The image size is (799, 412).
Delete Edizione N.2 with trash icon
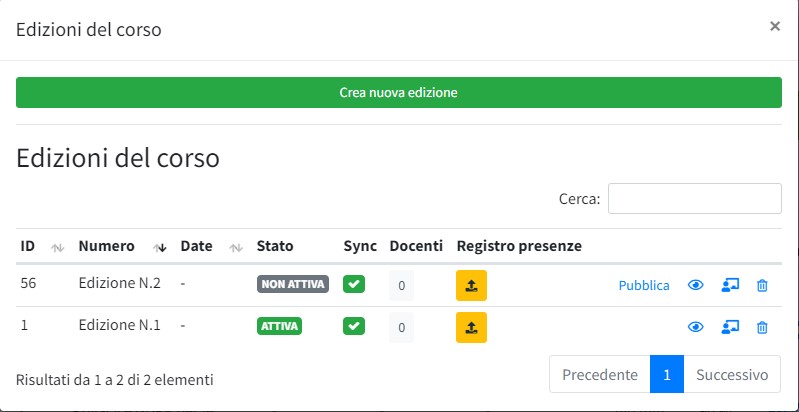[762, 285]
